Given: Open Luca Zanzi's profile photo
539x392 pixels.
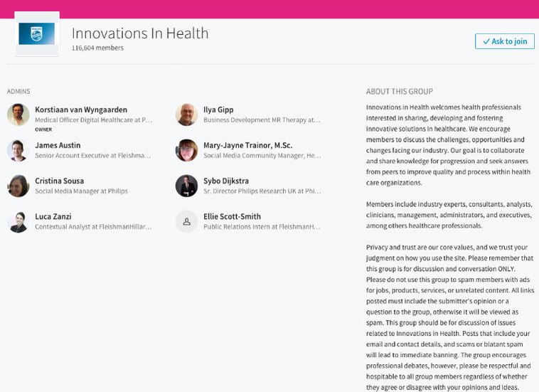Looking at the screenshot, I should pos(18,221).
